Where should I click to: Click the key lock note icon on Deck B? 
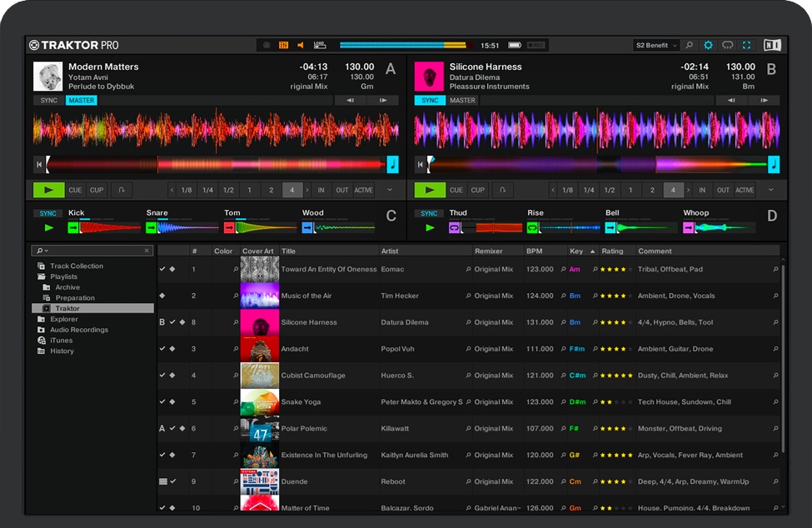coord(774,164)
